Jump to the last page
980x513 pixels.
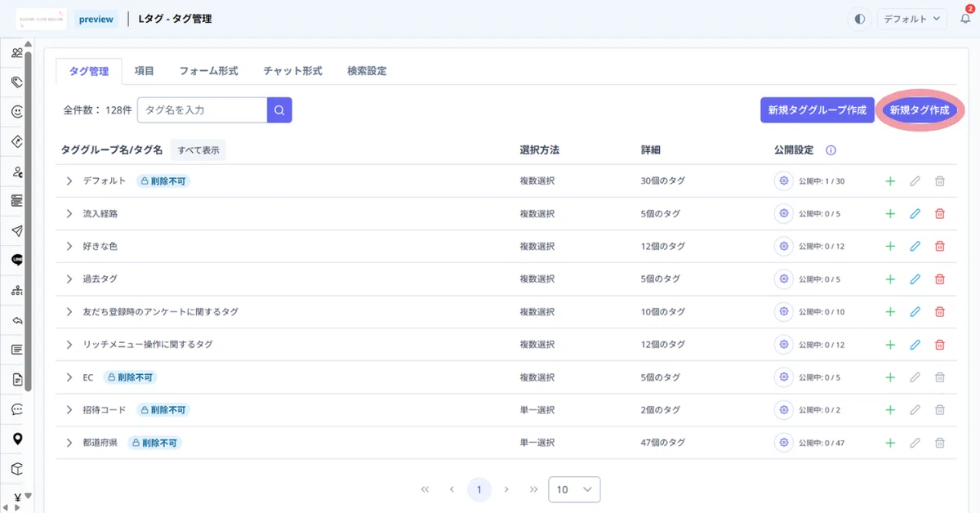click(x=533, y=489)
